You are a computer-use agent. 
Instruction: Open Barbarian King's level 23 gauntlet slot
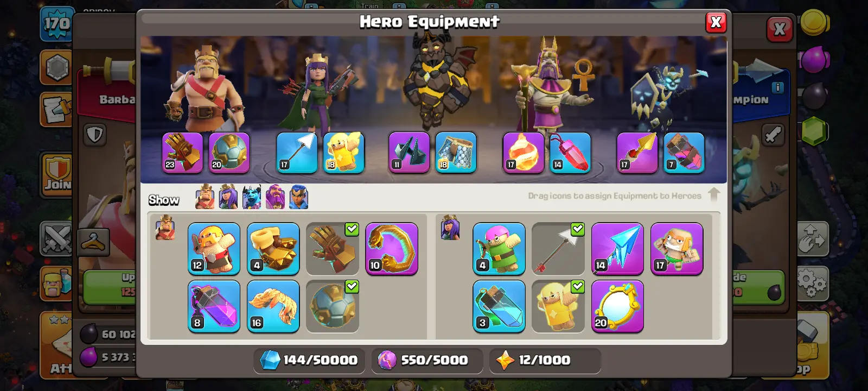[182, 153]
